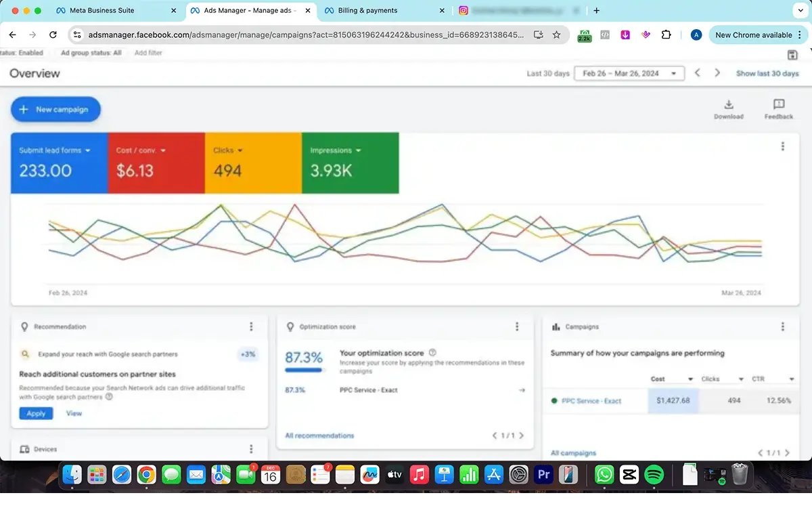Switch to Billing & payments tab
Viewport: 812px width, 508px height.
click(367, 11)
